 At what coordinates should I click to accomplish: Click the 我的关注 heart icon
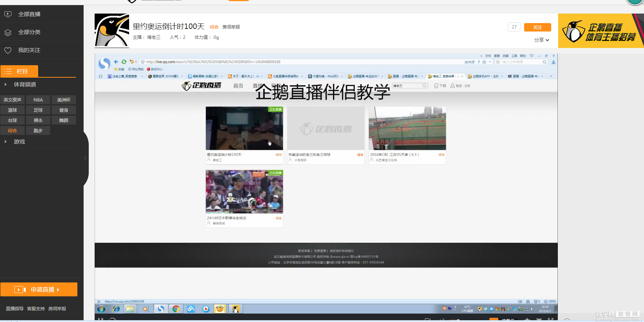tap(8, 50)
